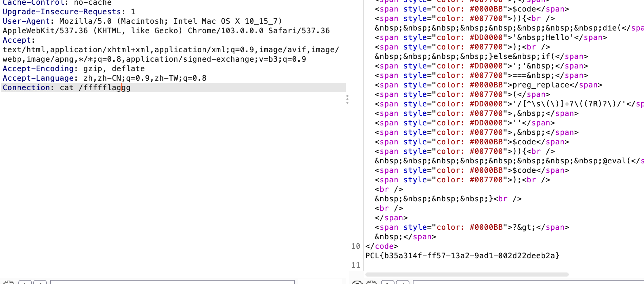Open the response panel help icon
The image size is (644, 284).
(x=357, y=283)
